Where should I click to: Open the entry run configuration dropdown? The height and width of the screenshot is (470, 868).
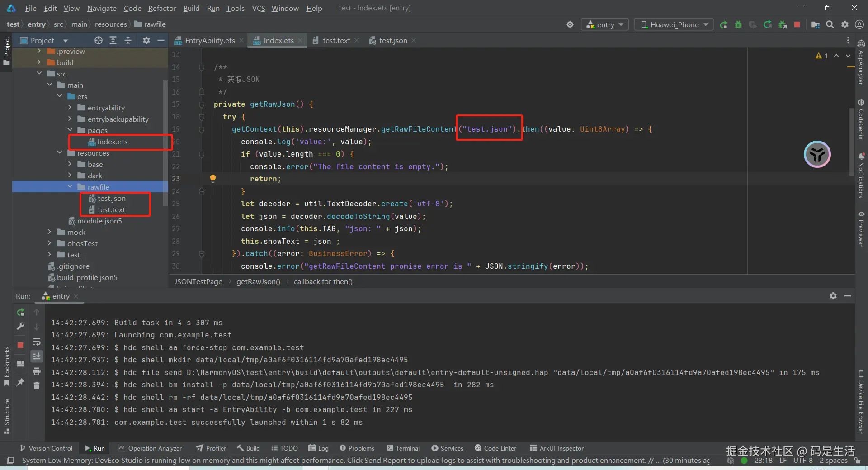[605, 24]
